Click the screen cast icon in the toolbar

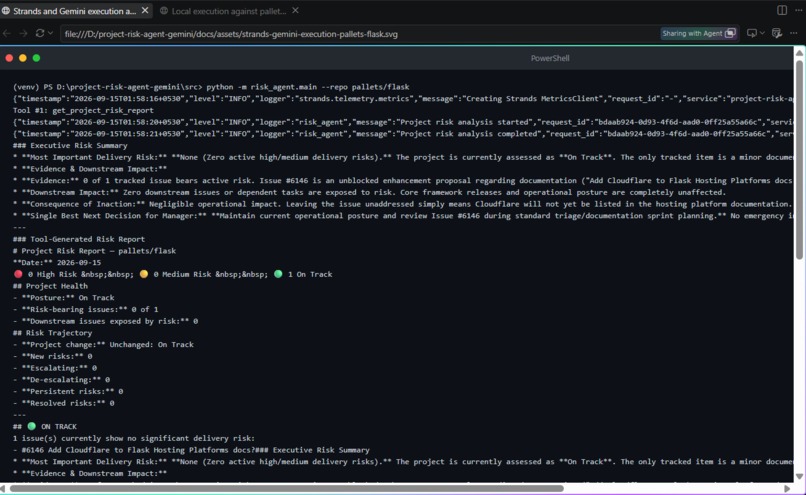point(752,33)
